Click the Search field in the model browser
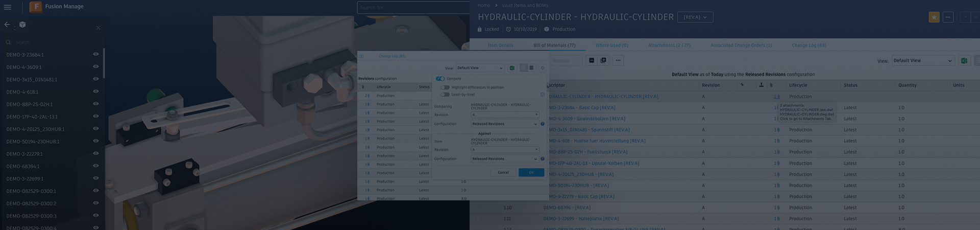 pyautogui.click(x=51, y=42)
